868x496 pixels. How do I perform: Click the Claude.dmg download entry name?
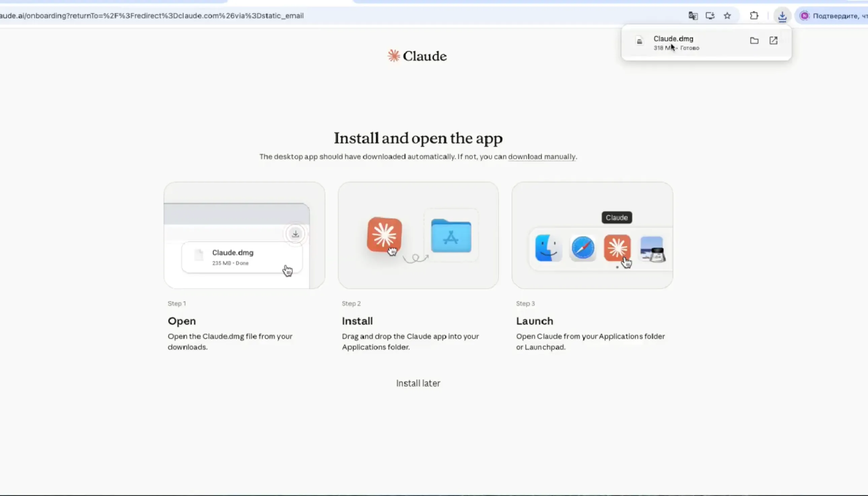point(673,39)
